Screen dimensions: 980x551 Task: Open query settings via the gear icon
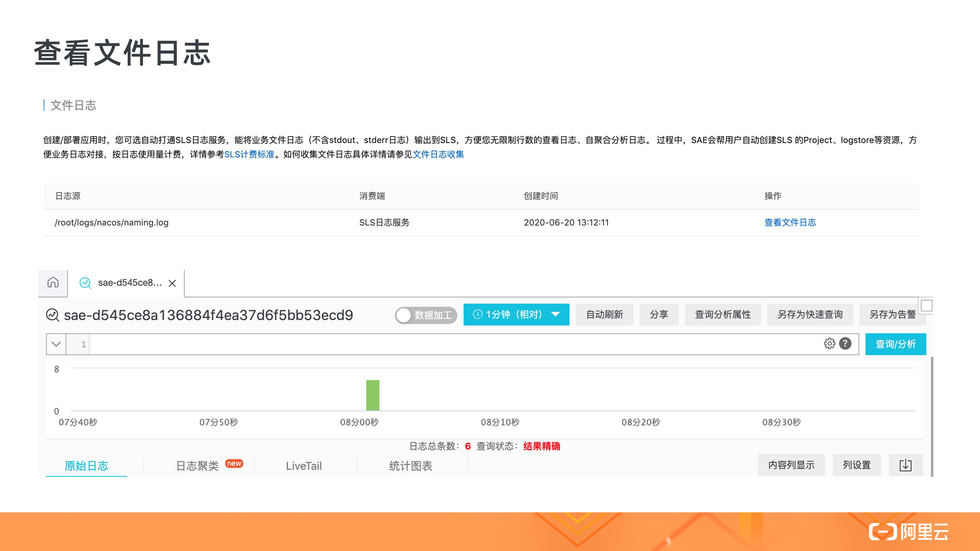[829, 344]
